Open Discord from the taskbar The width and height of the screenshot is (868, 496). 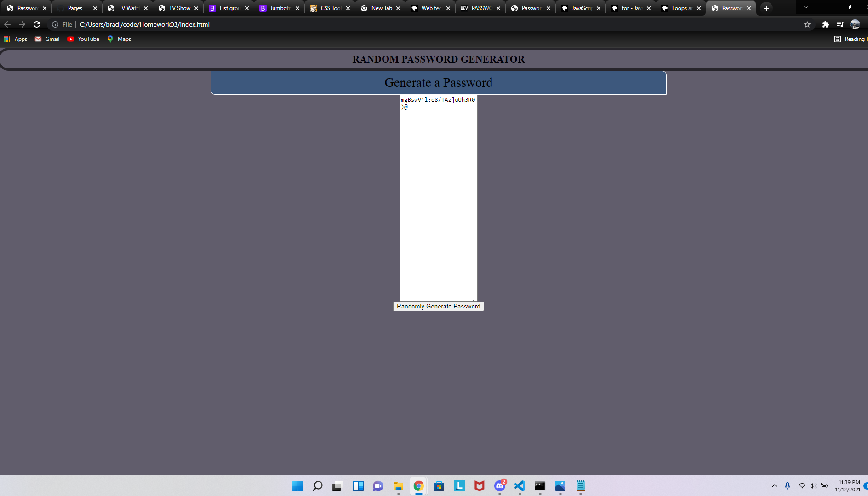500,486
